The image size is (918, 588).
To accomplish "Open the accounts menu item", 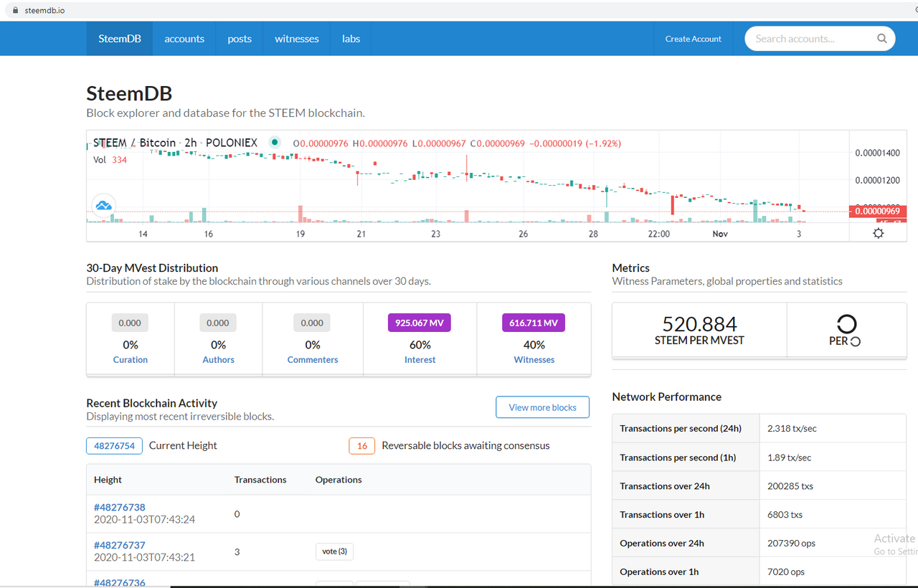I will click(184, 39).
